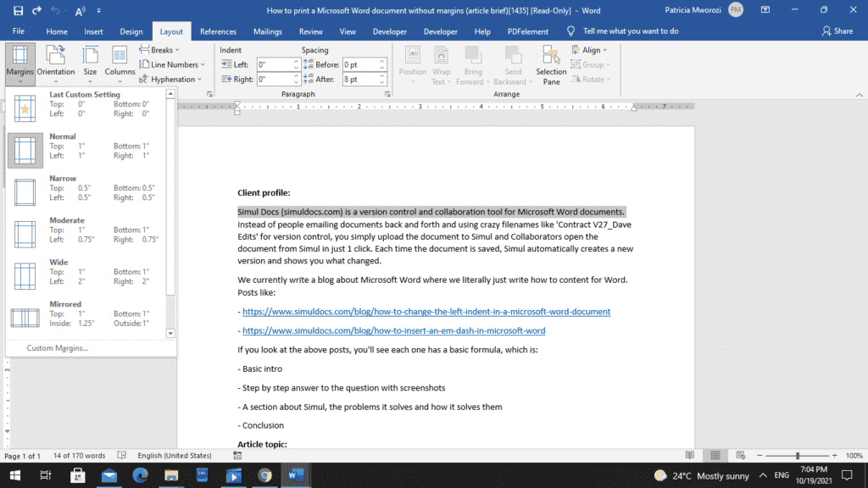
Task: Click the proofing spell check icon
Action: (x=122, y=455)
